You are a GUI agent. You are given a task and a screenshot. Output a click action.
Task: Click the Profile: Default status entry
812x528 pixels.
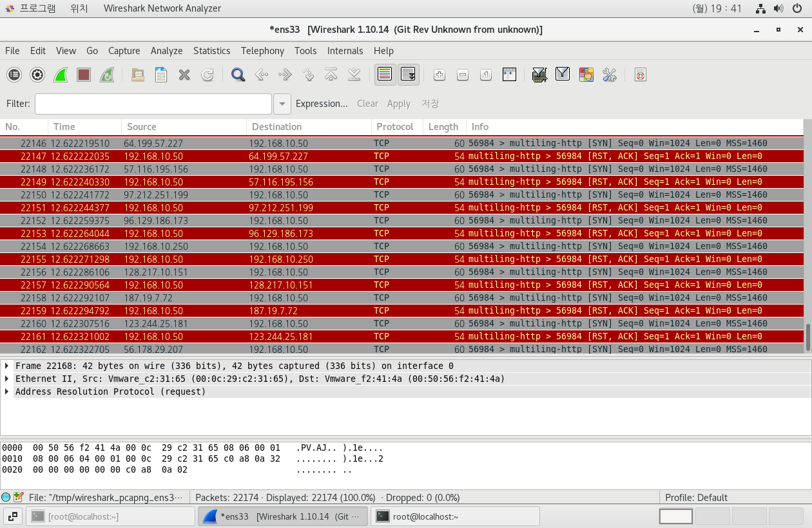[x=696, y=497]
